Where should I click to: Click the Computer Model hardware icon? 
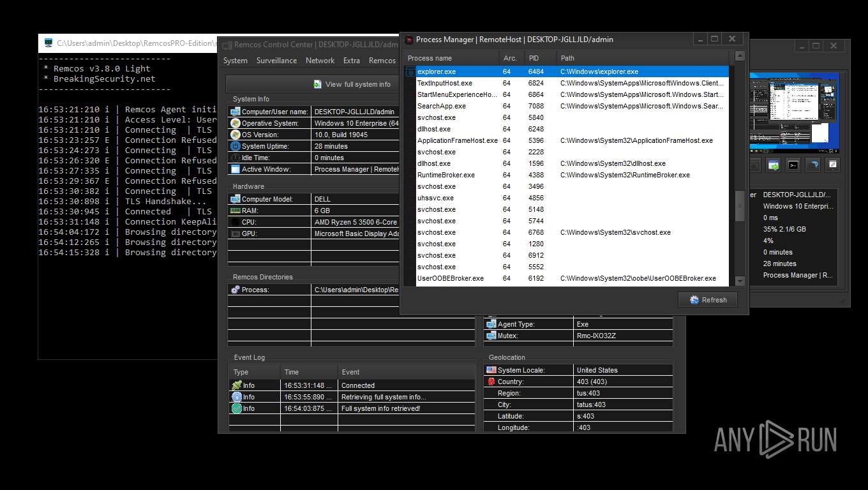236,199
